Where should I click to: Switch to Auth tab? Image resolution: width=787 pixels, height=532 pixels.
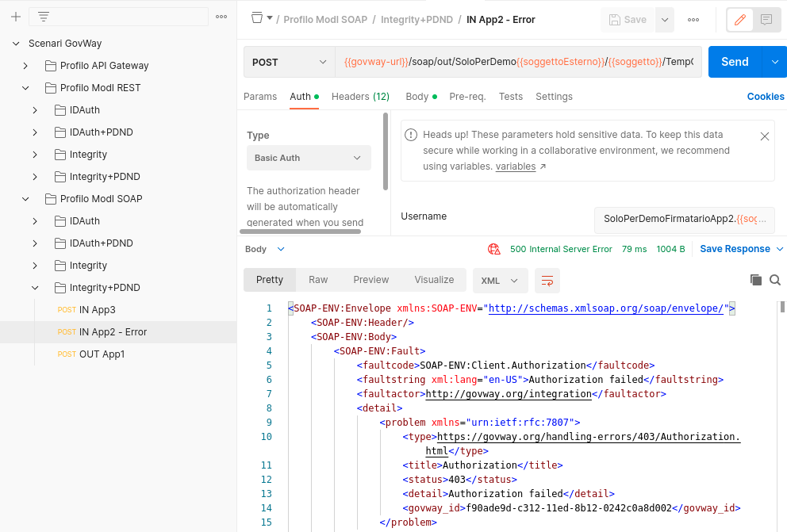coord(304,96)
